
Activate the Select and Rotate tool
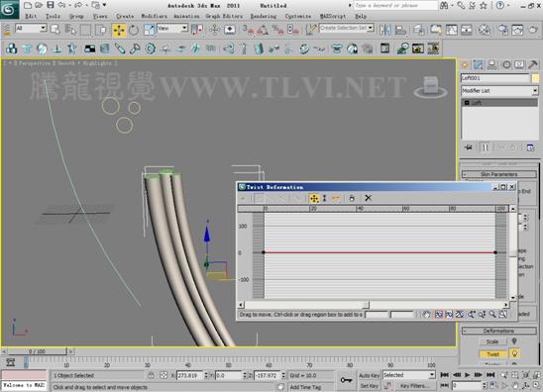134,31
